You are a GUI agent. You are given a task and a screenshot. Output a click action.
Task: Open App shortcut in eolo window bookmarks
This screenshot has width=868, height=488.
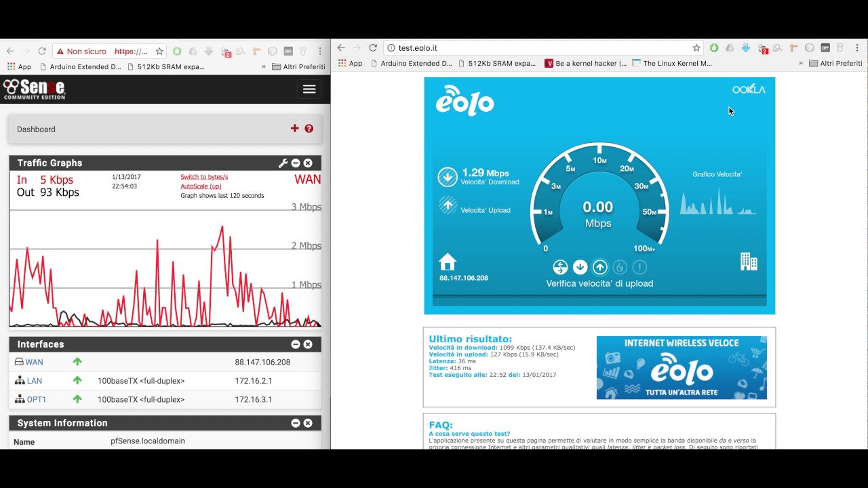tap(350, 64)
